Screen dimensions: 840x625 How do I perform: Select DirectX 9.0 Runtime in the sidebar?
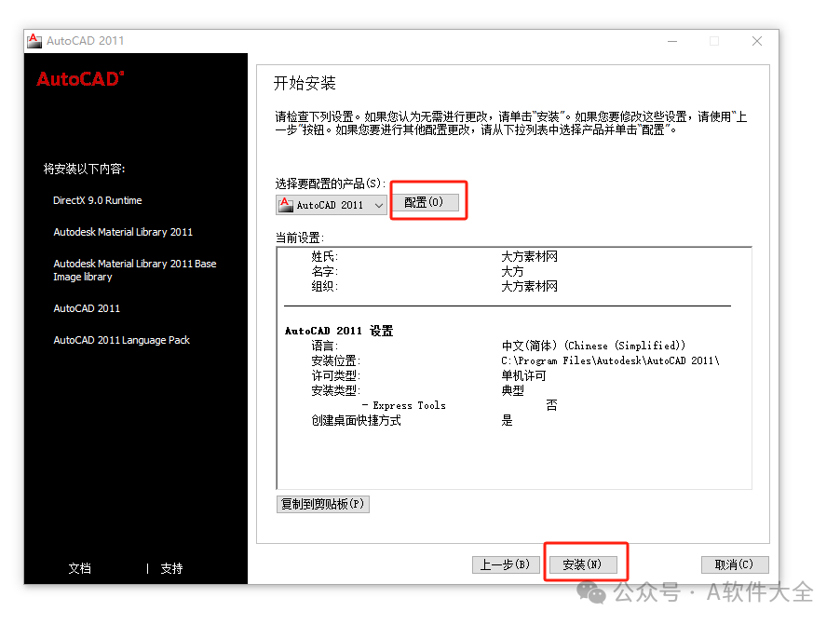(x=98, y=200)
